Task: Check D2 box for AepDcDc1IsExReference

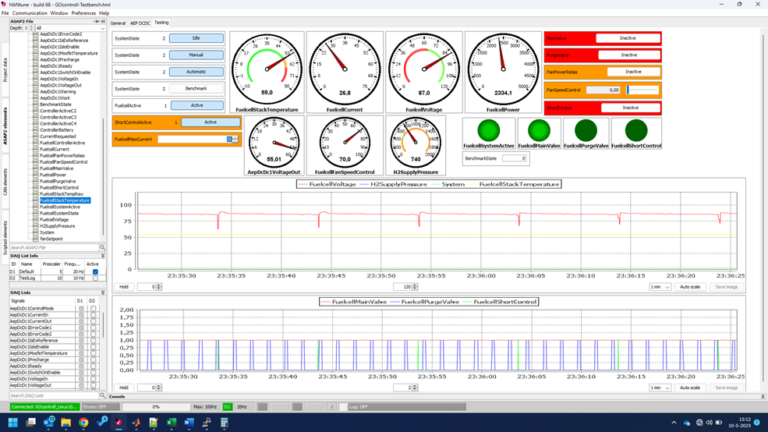Action: pos(93,340)
